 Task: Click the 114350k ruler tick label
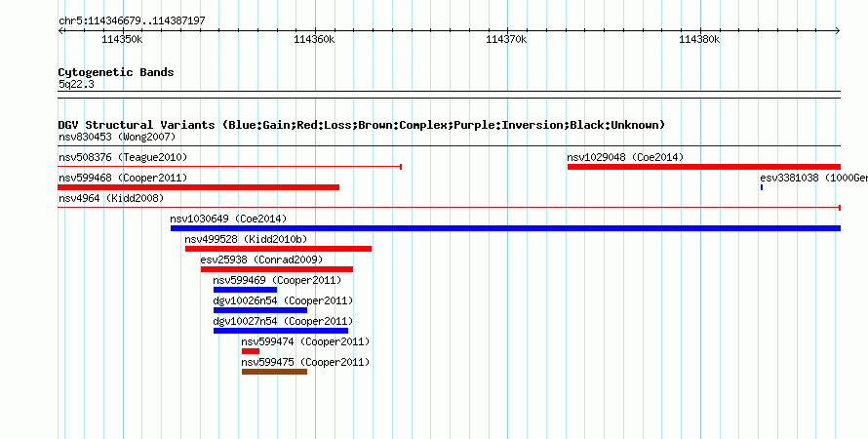[x=122, y=39]
